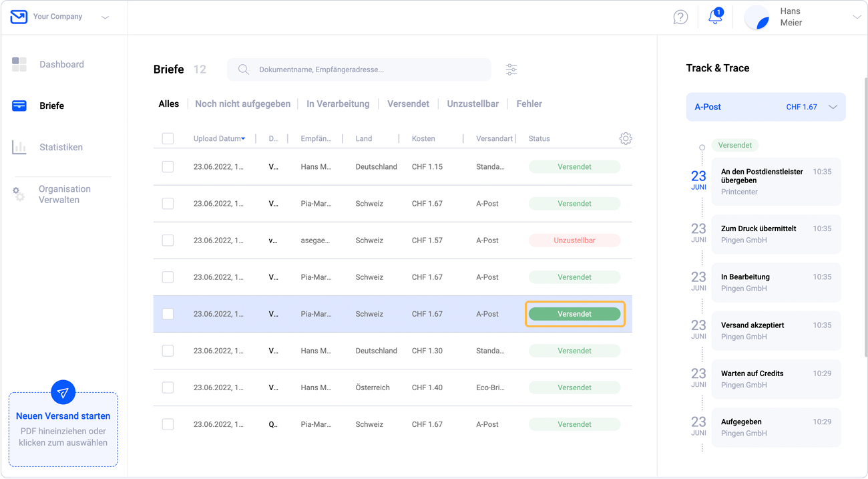Viewport: 868px width, 479px height.
Task: Click CHF 1.57 cost cell
Action: coord(427,241)
